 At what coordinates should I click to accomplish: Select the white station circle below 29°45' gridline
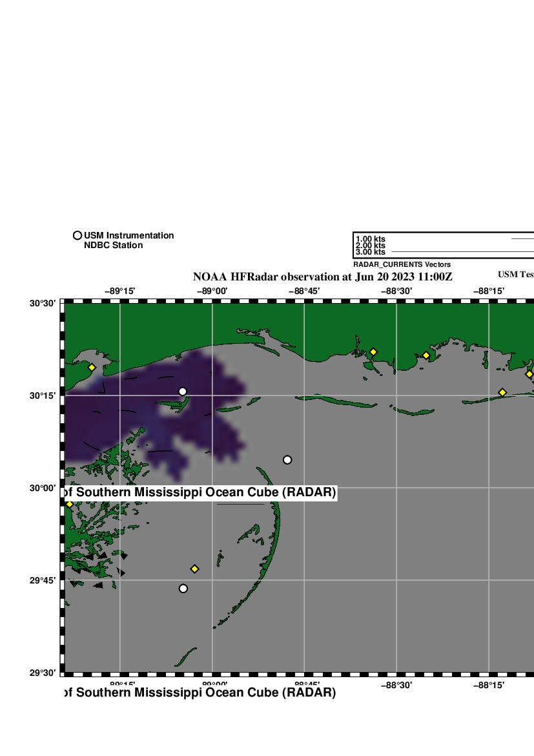coord(183,589)
